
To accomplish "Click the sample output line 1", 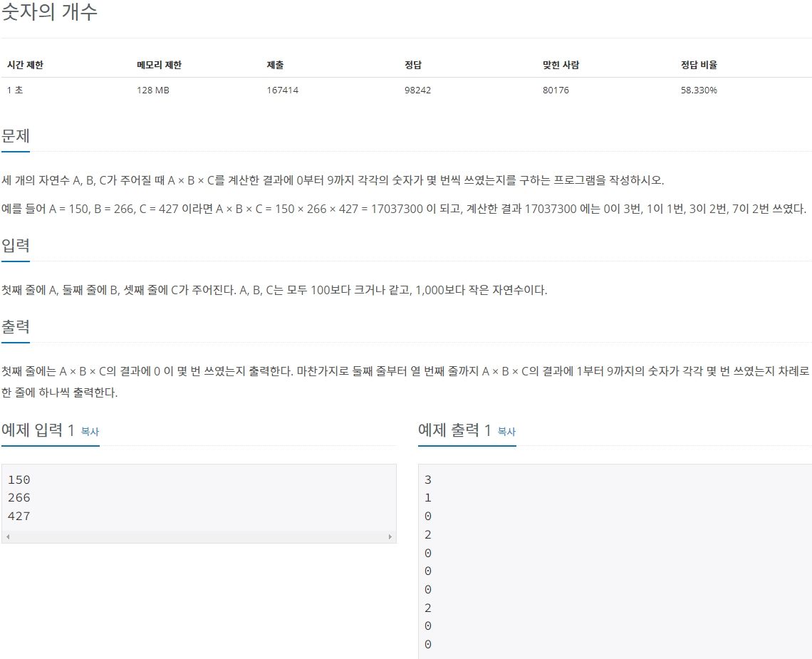I will [428, 498].
